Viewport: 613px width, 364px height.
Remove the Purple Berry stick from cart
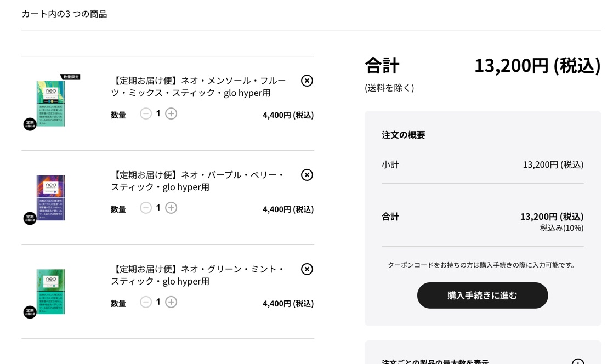[x=307, y=175]
